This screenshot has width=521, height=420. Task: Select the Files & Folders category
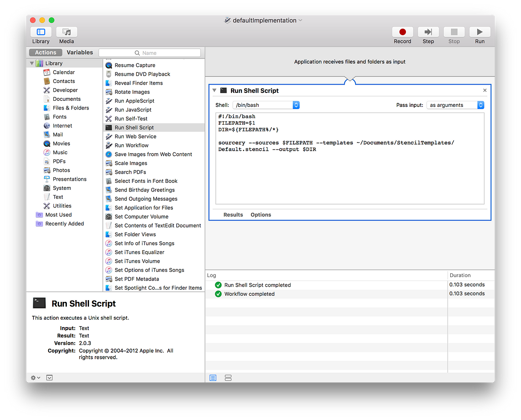71,108
